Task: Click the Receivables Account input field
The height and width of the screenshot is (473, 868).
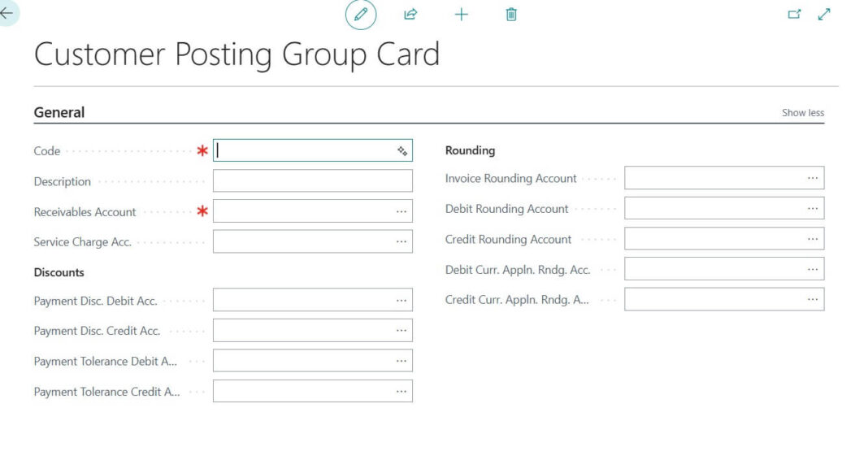Action: coord(313,211)
